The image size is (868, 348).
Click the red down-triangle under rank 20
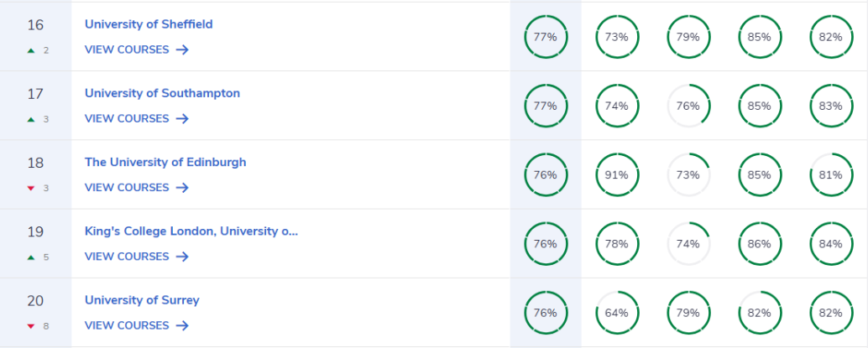tap(31, 326)
